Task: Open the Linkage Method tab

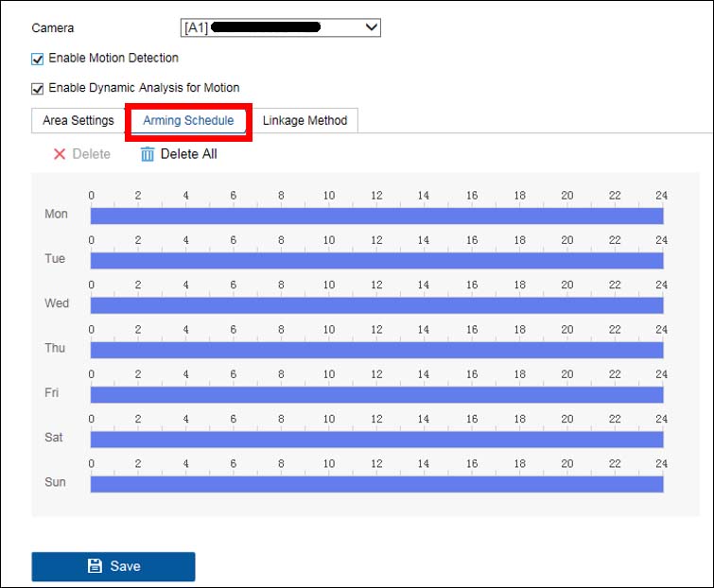Action: [x=305, y=121]
